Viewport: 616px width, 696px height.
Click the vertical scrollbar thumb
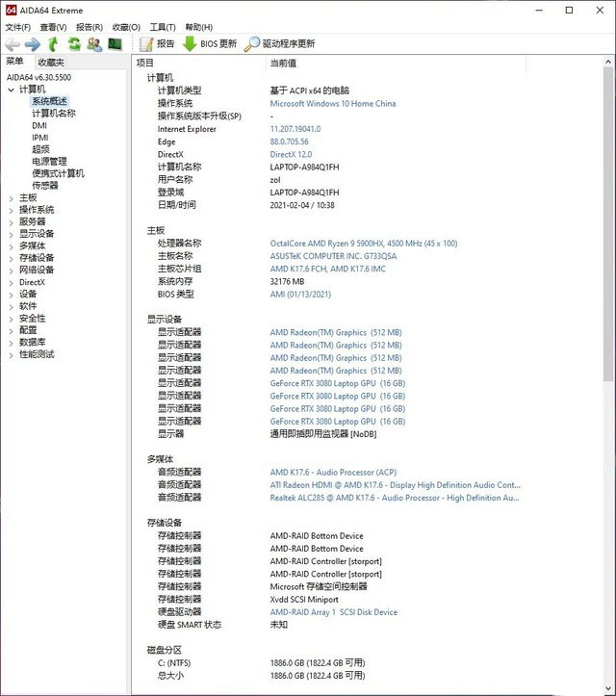click(608, 224)
